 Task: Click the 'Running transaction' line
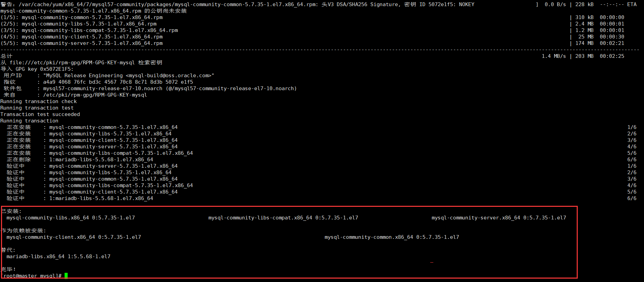[29, 121]
